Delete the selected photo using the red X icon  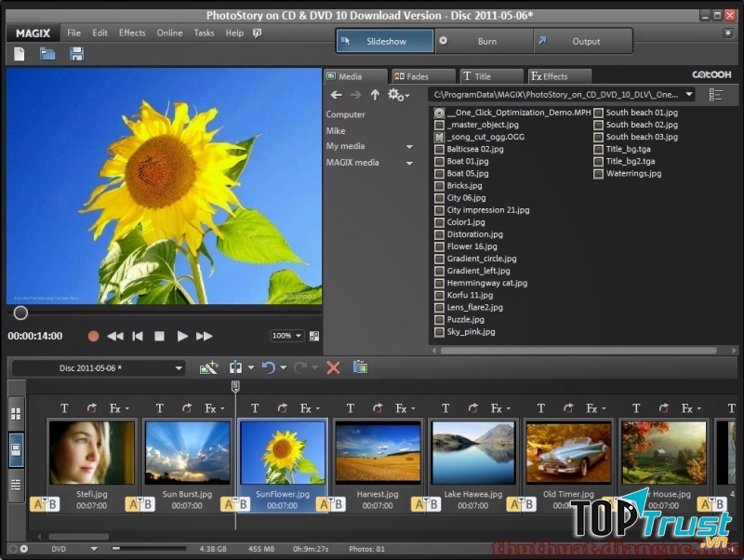point(334,367)
